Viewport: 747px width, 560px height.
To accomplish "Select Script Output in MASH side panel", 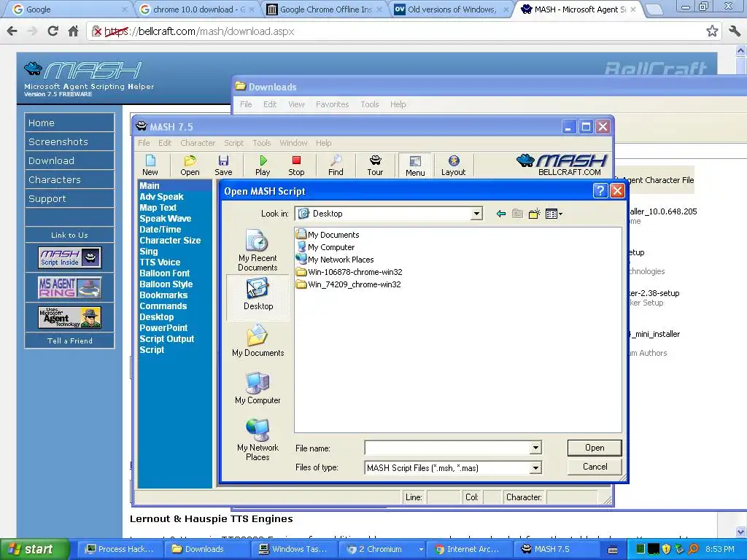I will coord(167,339).
